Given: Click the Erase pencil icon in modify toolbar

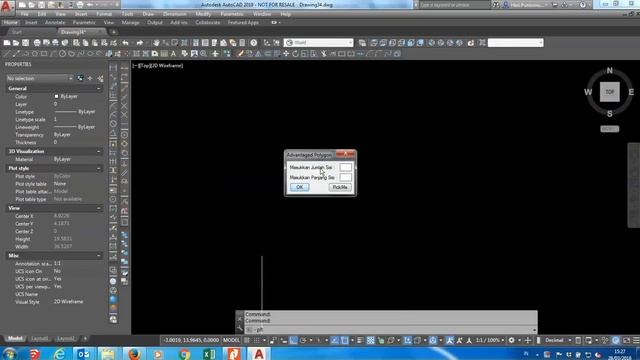Looking at the screenshot, I should 240,53.
